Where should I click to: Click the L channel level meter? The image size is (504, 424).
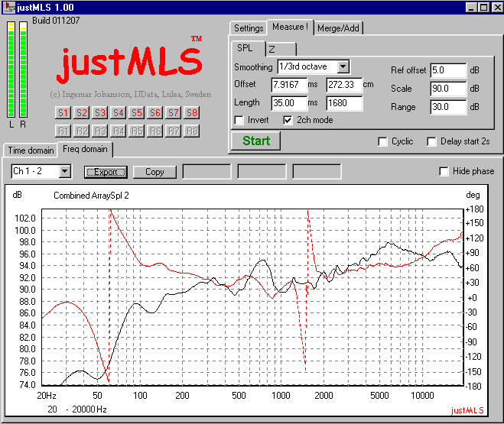(11, 70)
